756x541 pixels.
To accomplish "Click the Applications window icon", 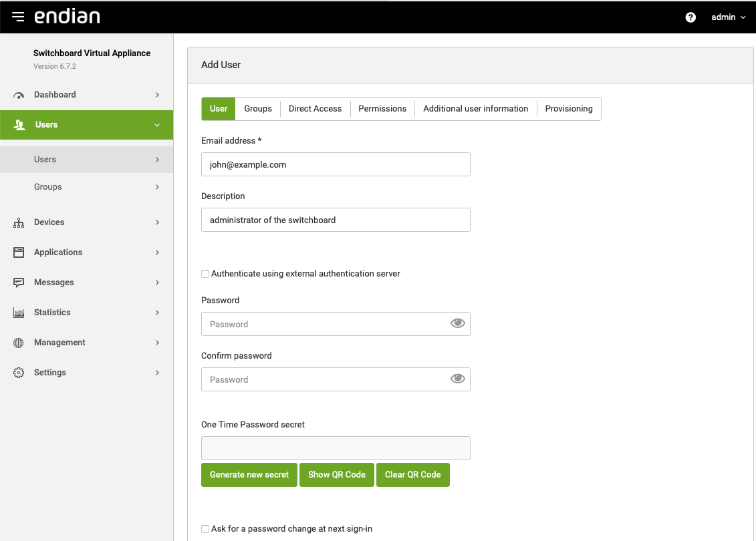I will [19, 252].
